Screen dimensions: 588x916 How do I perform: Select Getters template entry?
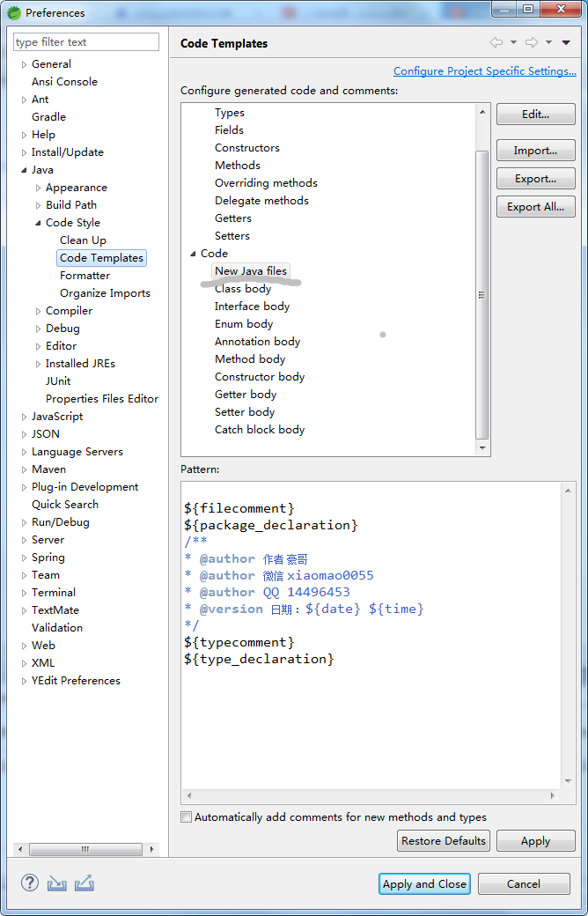[233, 218]
